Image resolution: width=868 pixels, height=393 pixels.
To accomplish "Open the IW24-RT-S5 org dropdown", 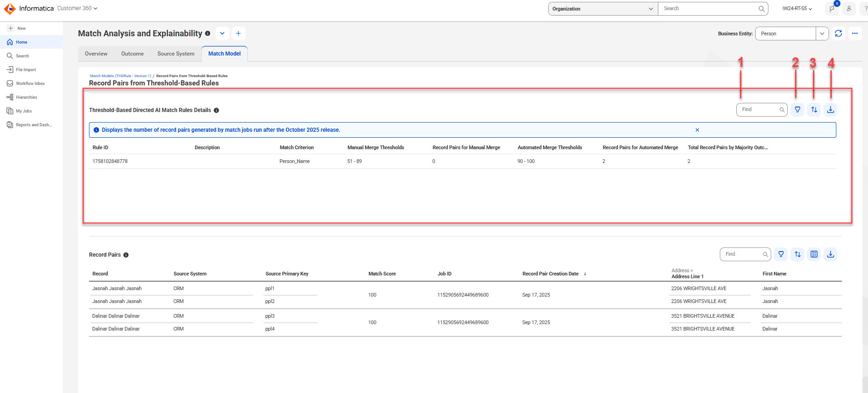I will tap(797, 9).
